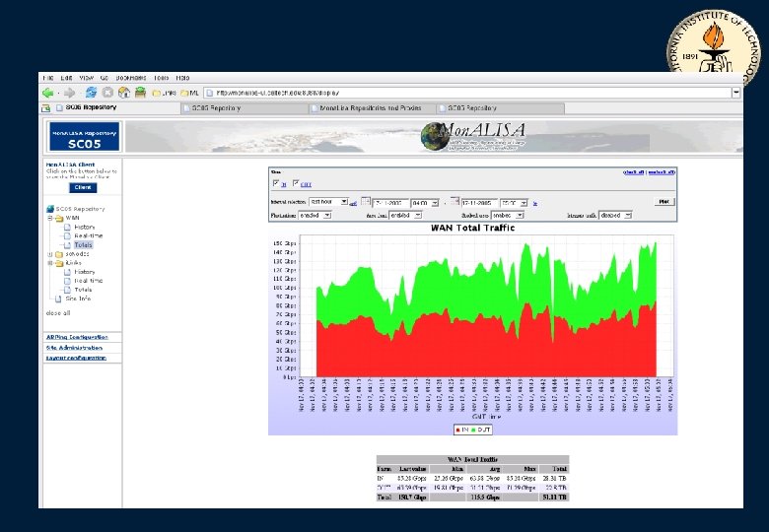
Task: Click the green Back arrow
Action: (48, 93)
